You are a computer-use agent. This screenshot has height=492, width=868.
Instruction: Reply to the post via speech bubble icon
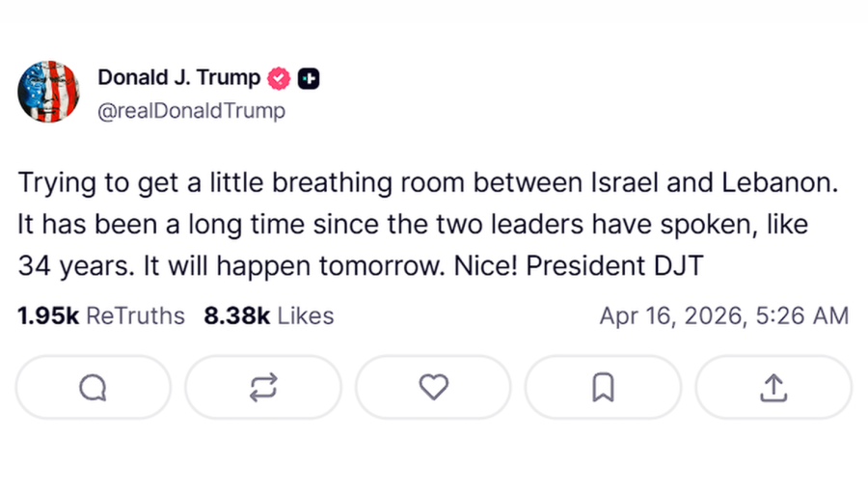93,387
